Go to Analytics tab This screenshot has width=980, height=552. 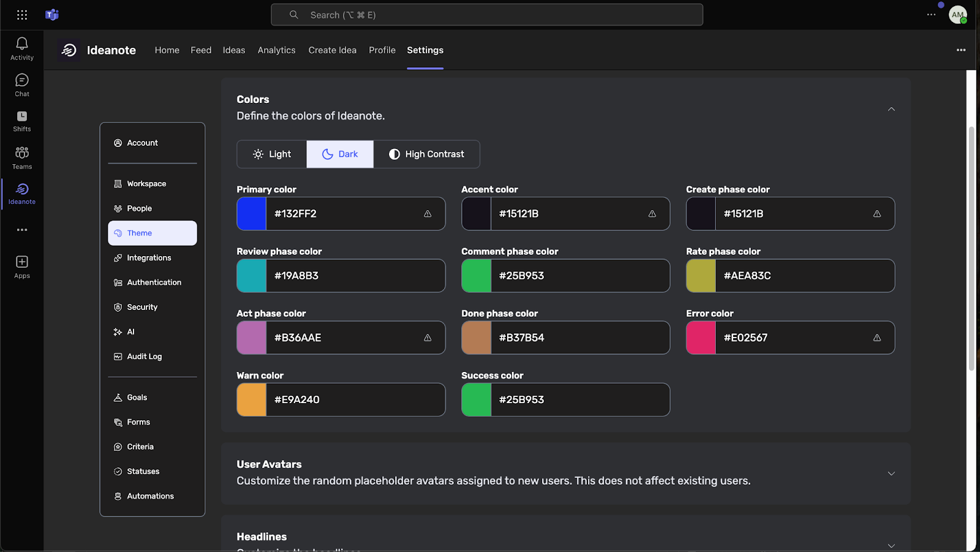[276, 50]
